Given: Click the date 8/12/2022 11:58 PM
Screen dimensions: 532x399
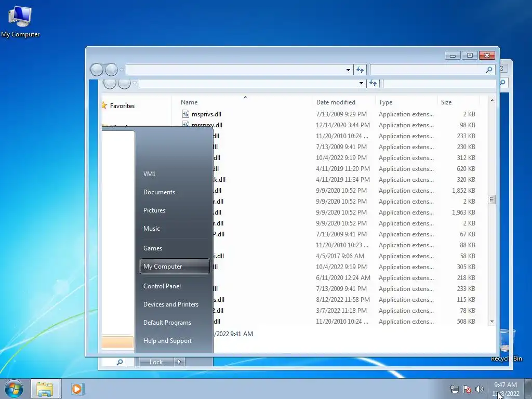Looking at the screenshot, I should [x=343, y=300].
